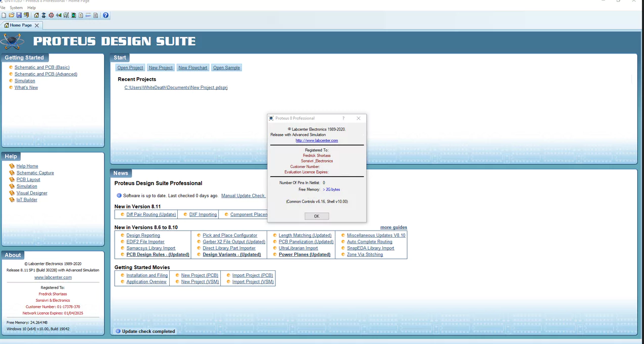Open PCB Layout using the red chip icon

point(51,15)
